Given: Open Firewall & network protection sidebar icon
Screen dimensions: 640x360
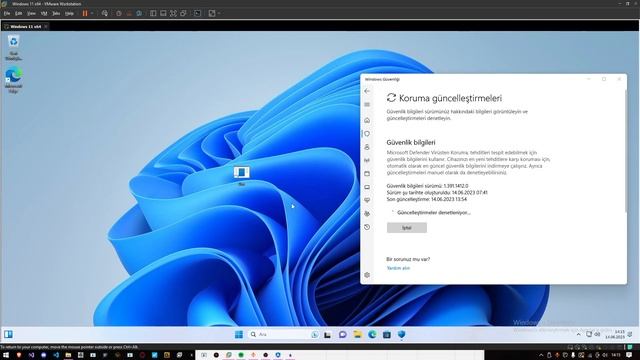Looking at the screenshot, I should tap(367, 160).
